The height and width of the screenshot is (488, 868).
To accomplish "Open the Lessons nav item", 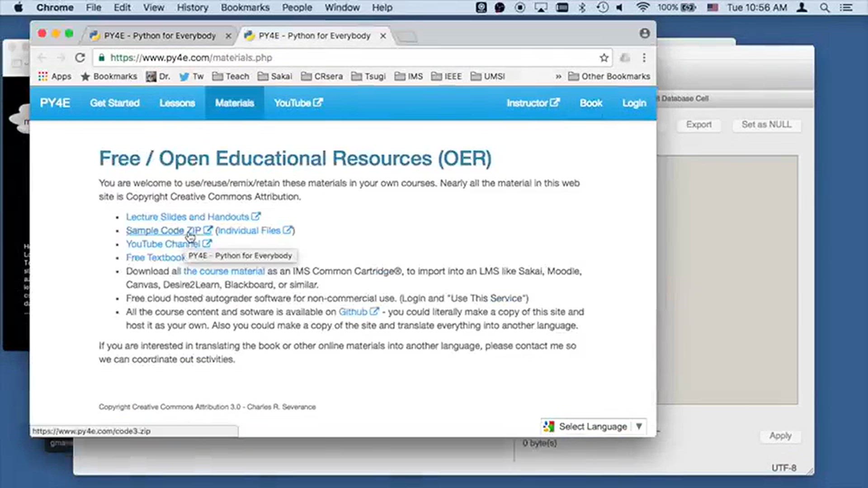I will 177,103.
